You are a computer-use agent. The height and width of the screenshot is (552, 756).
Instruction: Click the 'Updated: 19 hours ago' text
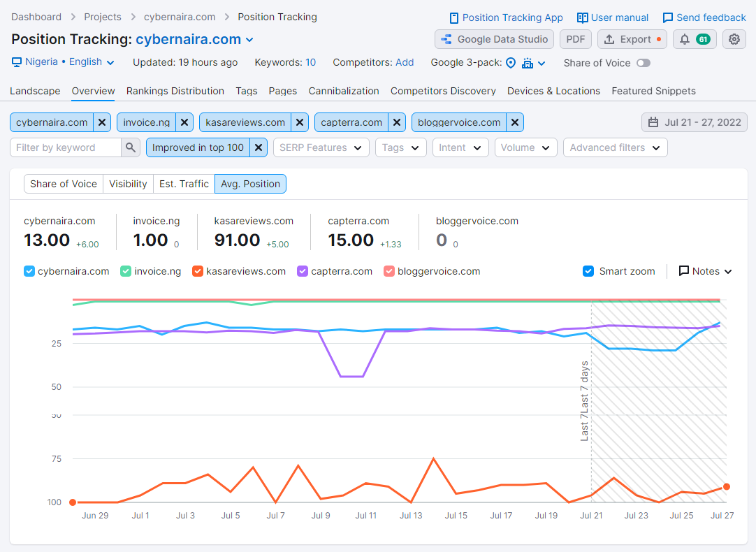[x=185, y=62]
